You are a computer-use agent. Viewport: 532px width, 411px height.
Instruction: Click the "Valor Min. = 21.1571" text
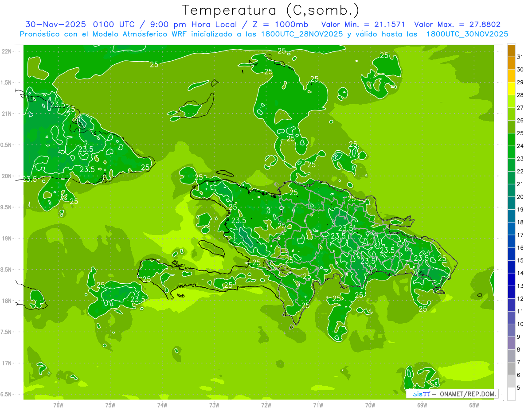[363, 24]
